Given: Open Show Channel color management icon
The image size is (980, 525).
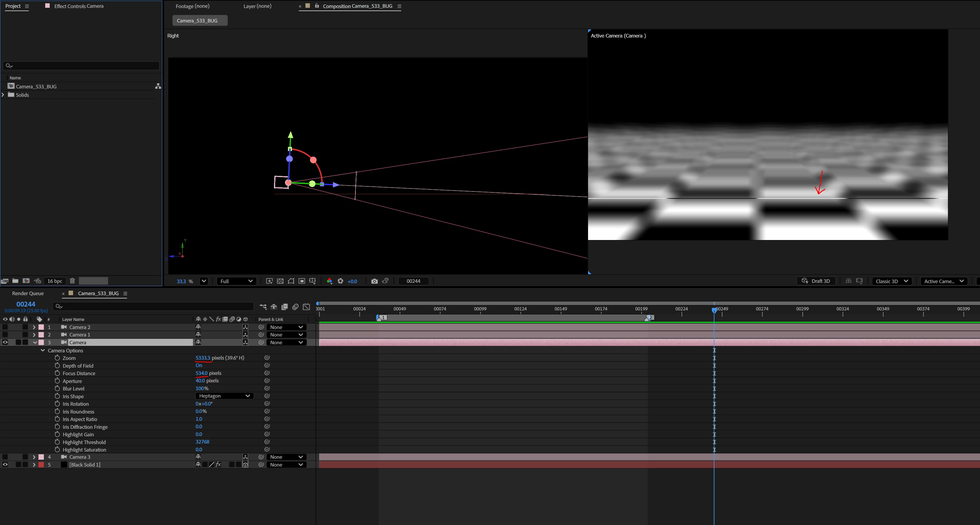Looking at the screenshot, I should click(x=329, y=281).
